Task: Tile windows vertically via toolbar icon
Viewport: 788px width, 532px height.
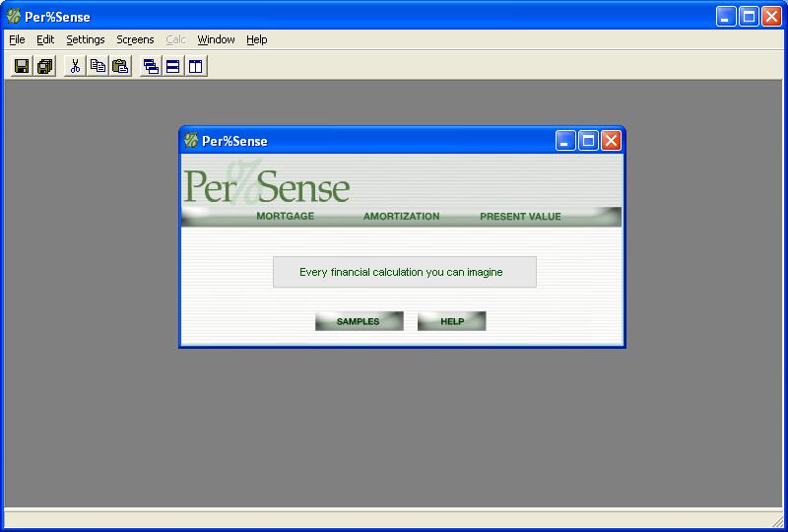Action: pos(196,66)
